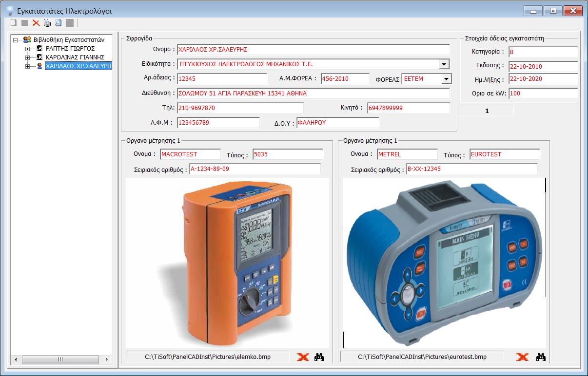Select ΡΑΠΤΗΣ ΓΙΩΡΓΟΣ in the installer tree
The height and width of the screenshot is (376, 588).
(x=70, y=49)
